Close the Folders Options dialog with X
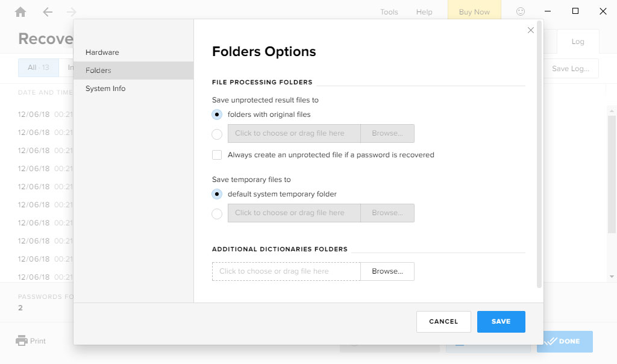Viewport: 617px width, 364px height. click(531, 30)
